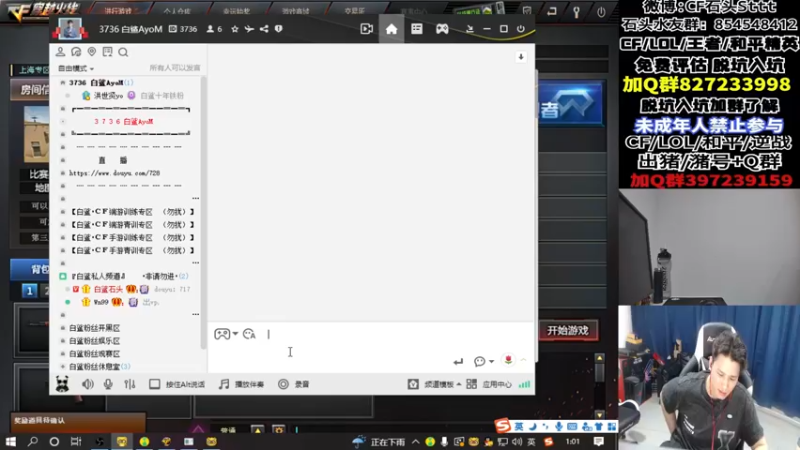Switch to the channel list view tab
This screenshot has height=450, width=800.
[417, 29]
